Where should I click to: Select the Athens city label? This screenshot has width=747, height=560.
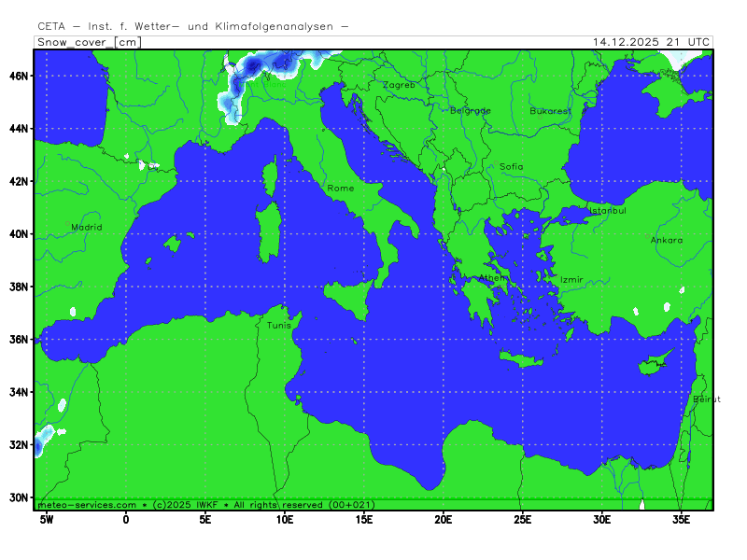pyautogui.click(x=493, y=278)
